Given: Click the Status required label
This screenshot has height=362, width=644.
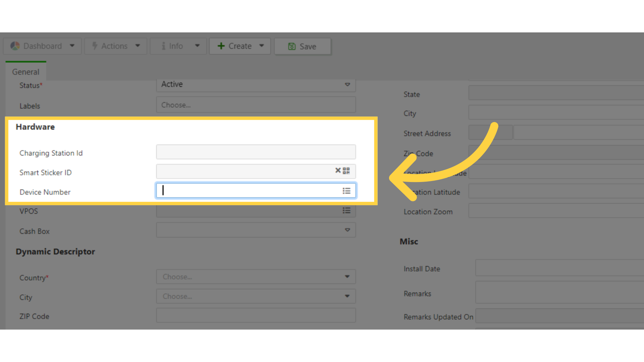Looking at the screenshot, I should tap(31, 85).
